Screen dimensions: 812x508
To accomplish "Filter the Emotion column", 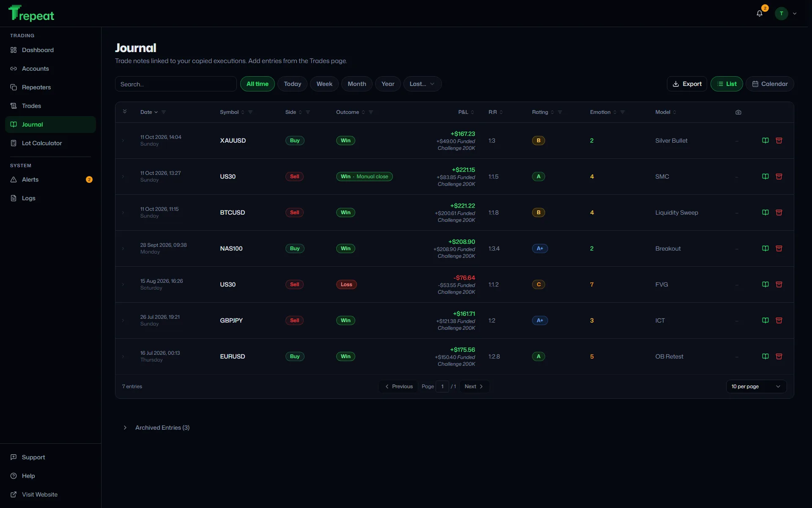I will click(623, 112).
